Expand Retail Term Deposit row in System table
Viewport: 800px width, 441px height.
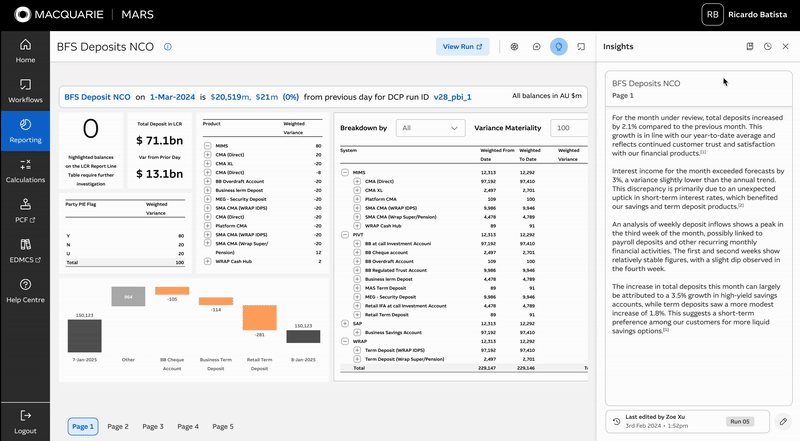pos(357,315)
